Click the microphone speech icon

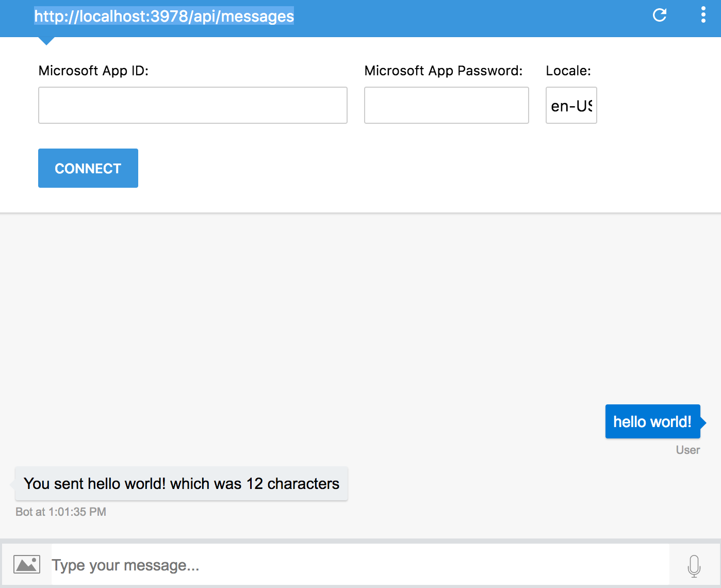pyautogui.click(x=694, y=566)
